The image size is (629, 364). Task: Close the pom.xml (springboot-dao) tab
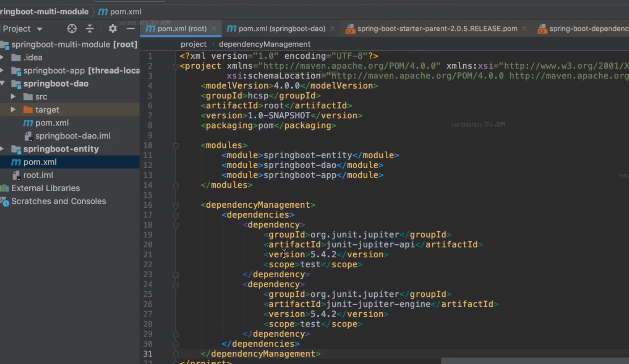[332, 29]
